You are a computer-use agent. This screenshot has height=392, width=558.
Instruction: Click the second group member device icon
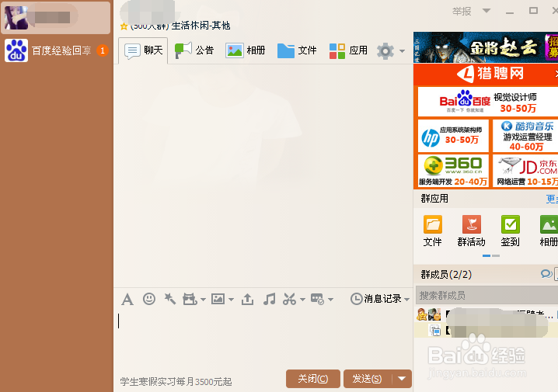435,330
